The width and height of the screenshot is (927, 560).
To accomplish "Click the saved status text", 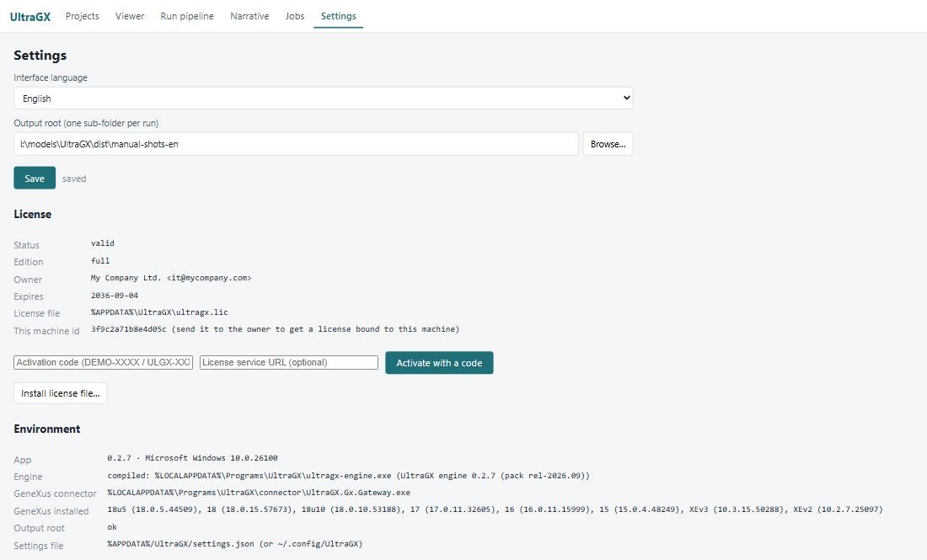I will click(x=74, y=179).
